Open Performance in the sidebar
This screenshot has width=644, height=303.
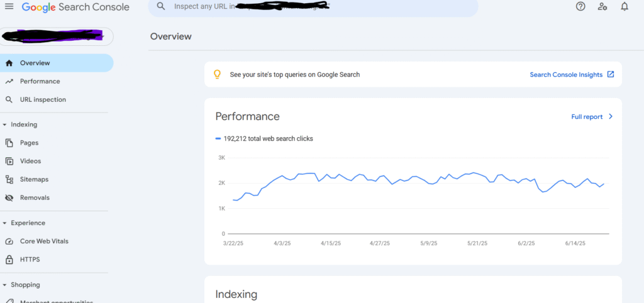tap(57, 81)
